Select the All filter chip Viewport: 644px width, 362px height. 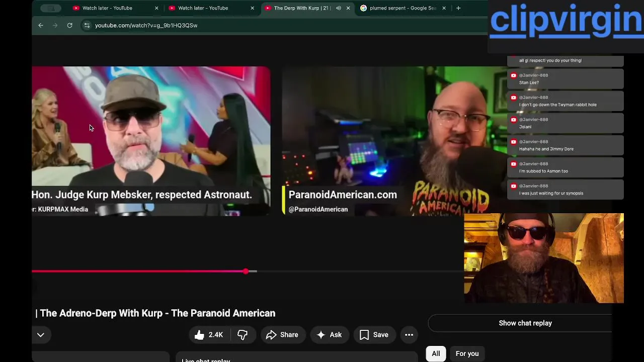click(436, 354)
